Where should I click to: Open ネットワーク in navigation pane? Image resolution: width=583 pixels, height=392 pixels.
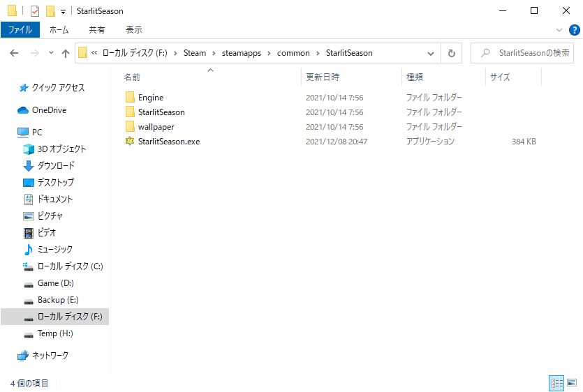coord(43,356)
